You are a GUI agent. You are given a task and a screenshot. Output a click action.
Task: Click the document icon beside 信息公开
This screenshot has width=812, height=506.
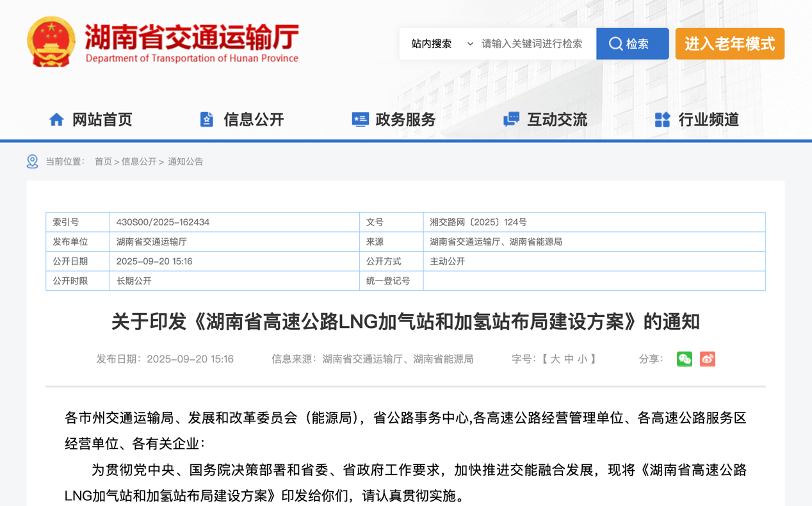(x=206, y=119)
